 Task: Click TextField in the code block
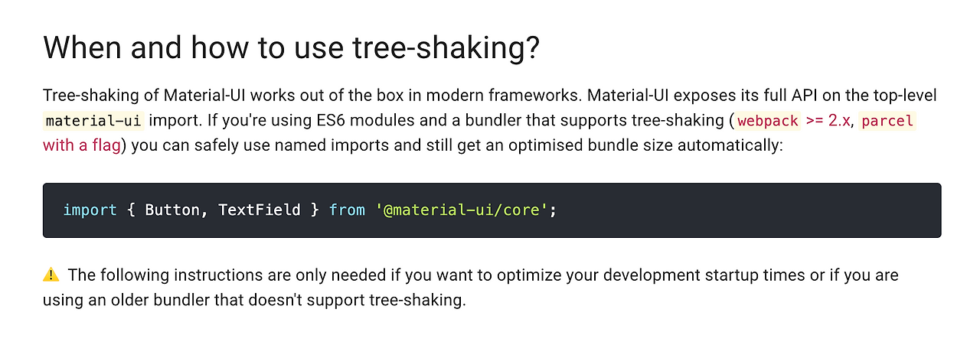coord(259,210)
